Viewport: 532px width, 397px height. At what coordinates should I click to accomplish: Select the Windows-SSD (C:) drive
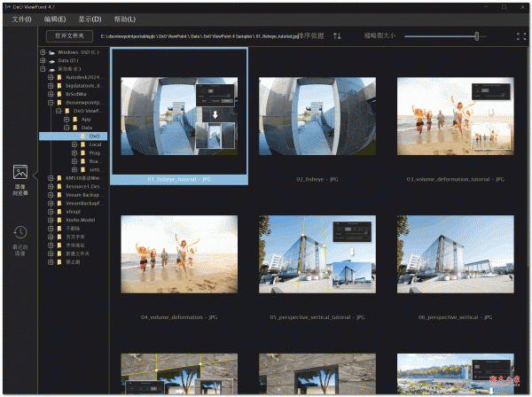click(x=78, y=52)
